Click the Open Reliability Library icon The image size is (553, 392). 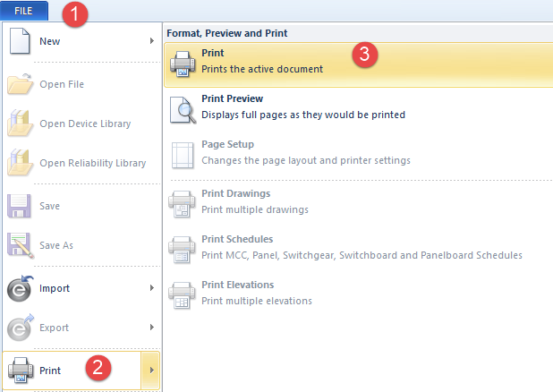click(20, 163)
